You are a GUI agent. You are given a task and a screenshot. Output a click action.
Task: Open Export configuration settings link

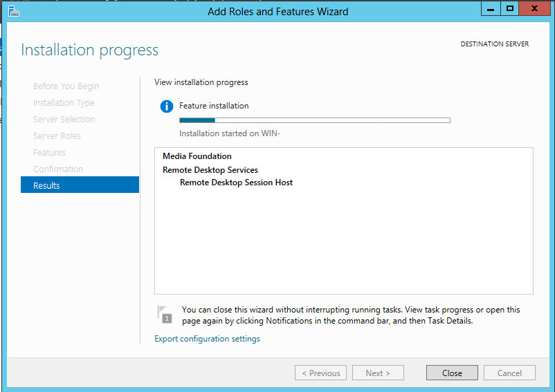point(207,339)
